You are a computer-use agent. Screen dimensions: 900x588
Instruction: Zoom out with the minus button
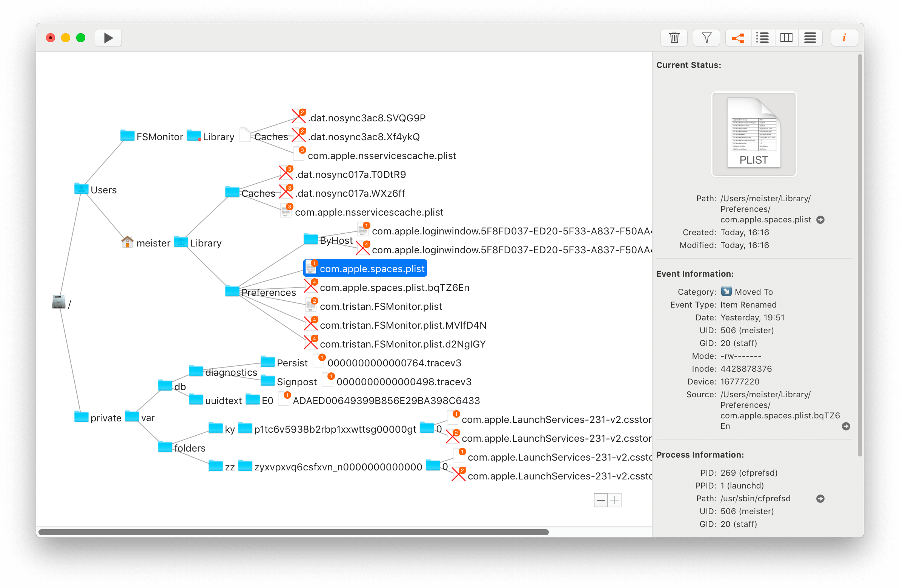(x=601, y=500)
